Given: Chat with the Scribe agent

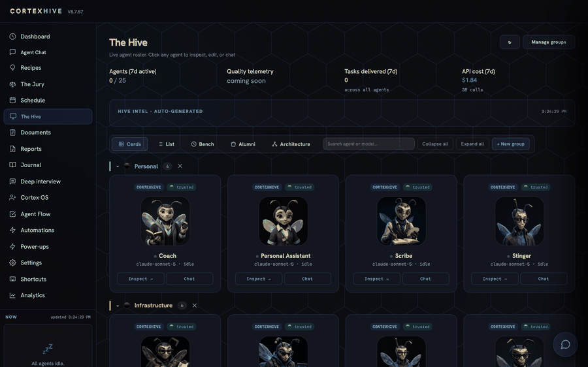Looking at the screenshot, I should pos(425,279).
